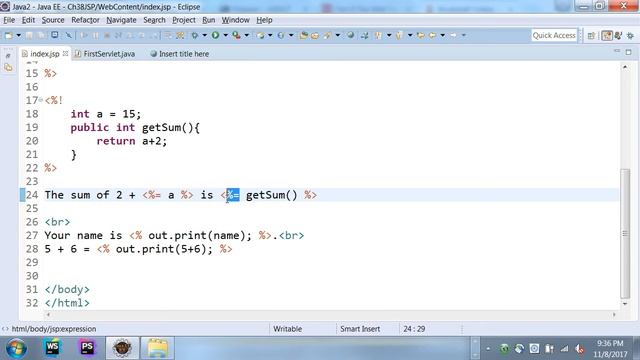Open the Refactor menu
640x360 pixels.
pyautogui.click(x=85, y=20)
